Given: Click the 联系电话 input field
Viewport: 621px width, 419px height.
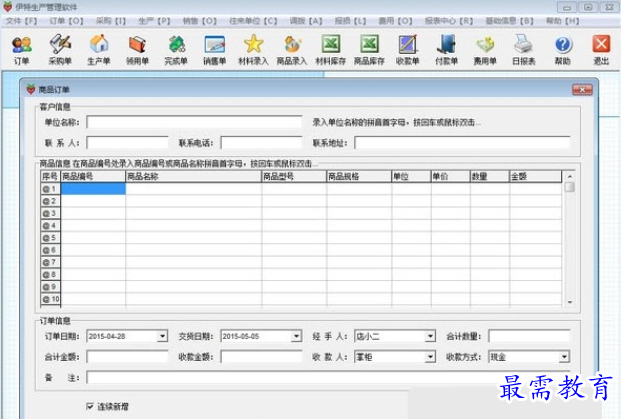Looking at the screenshot, I should 261,143.
